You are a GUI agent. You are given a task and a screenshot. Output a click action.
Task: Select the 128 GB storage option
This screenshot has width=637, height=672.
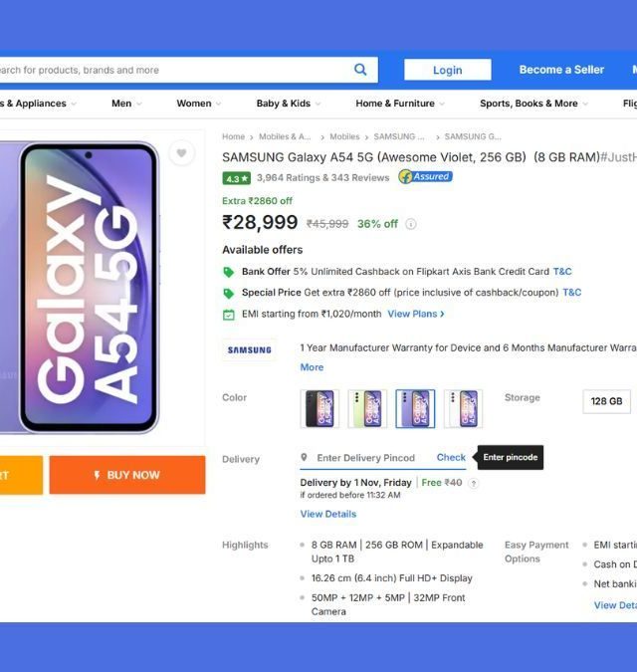point(606,401)
